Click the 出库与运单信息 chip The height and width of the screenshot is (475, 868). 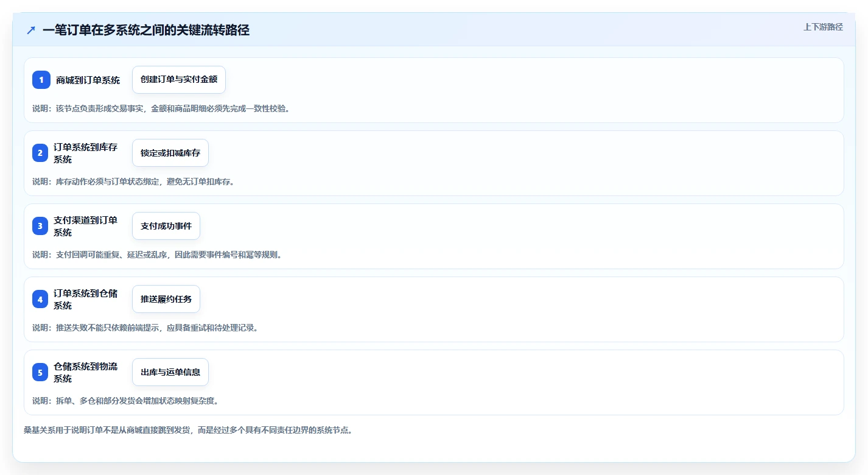point(170,372)
